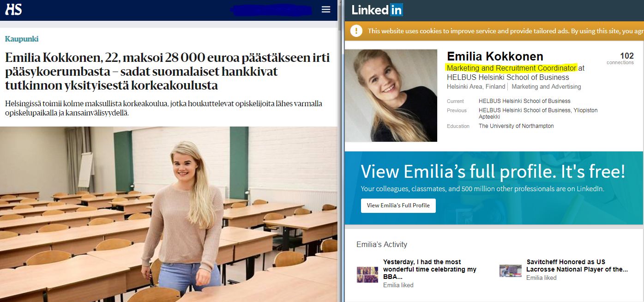Open the current HELBUS Helsinki School of Business entry
The height and width of the screenshot is (302, 644).
click(x=524, y=101)
